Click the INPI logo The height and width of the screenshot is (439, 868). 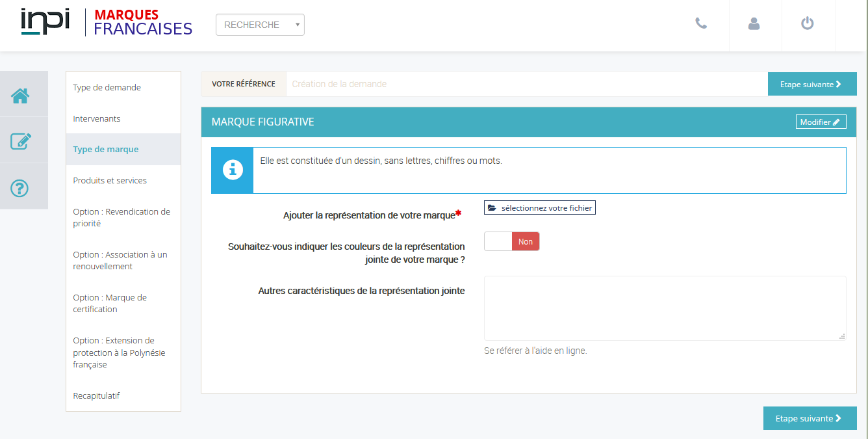point(45,21)
